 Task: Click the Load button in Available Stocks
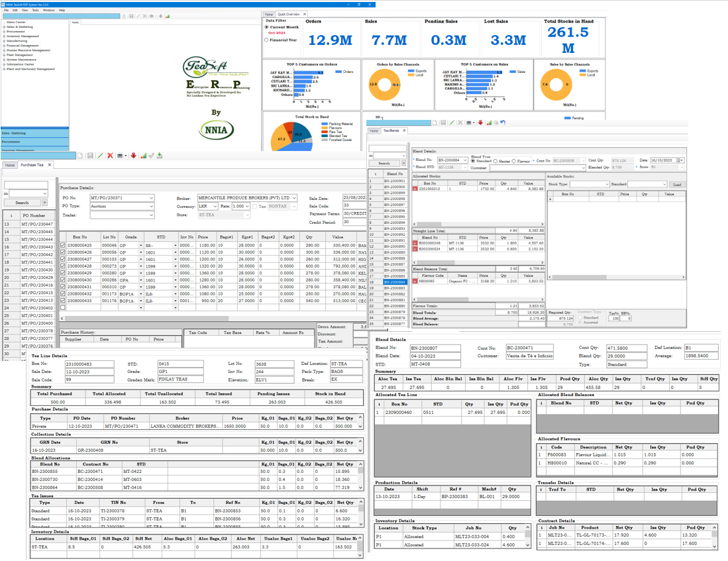676,185
